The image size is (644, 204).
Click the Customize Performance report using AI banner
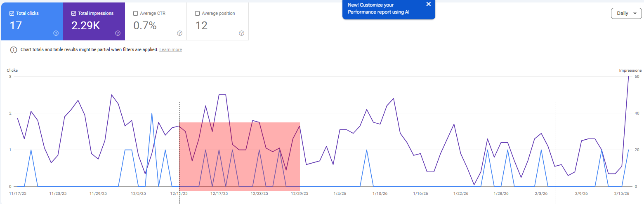380,9
